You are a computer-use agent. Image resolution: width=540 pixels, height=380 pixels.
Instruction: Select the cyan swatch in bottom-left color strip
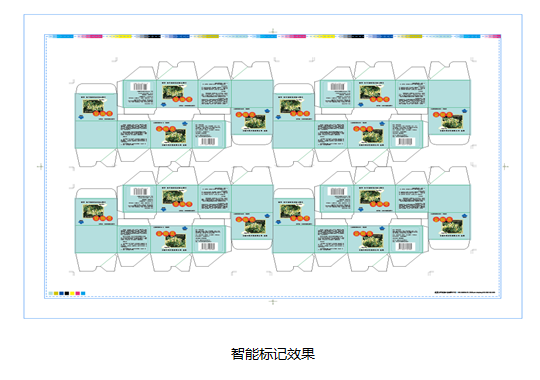click(83, 294)
